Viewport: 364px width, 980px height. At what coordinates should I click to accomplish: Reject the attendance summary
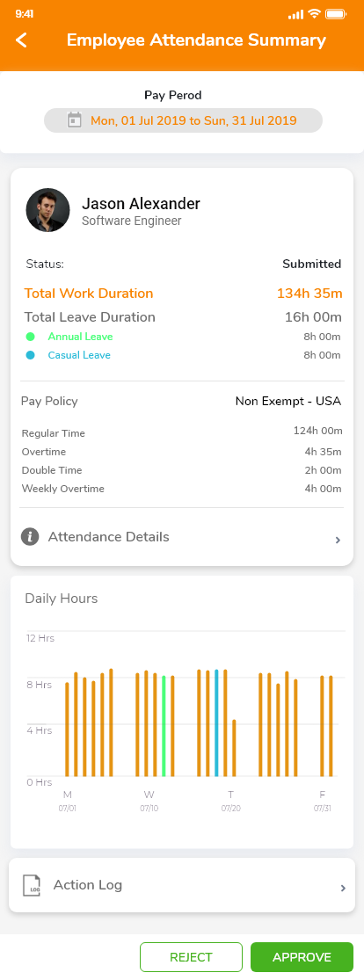tap(191, 957)
